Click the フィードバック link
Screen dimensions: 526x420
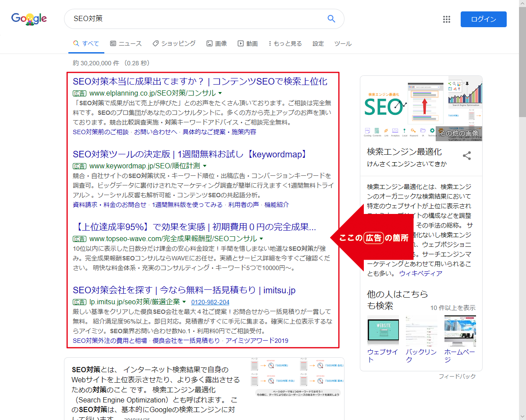point(457,377)
